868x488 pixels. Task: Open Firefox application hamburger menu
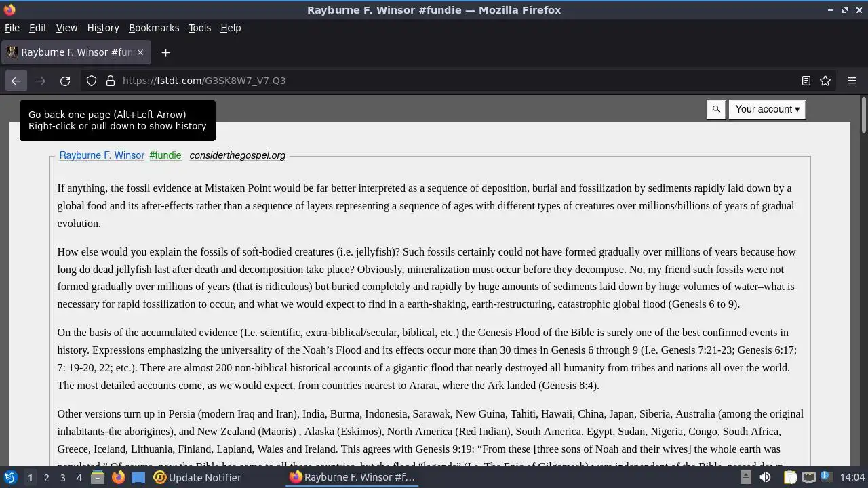point(852,81)
